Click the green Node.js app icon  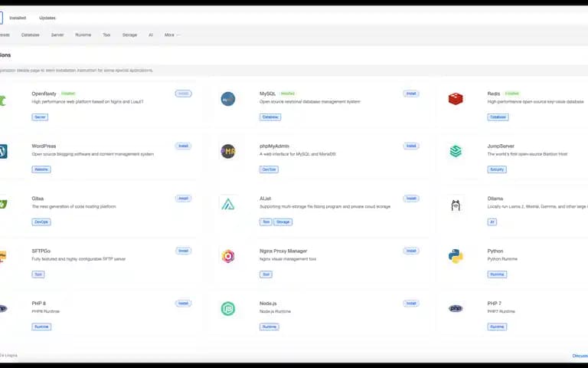[228, 309]
